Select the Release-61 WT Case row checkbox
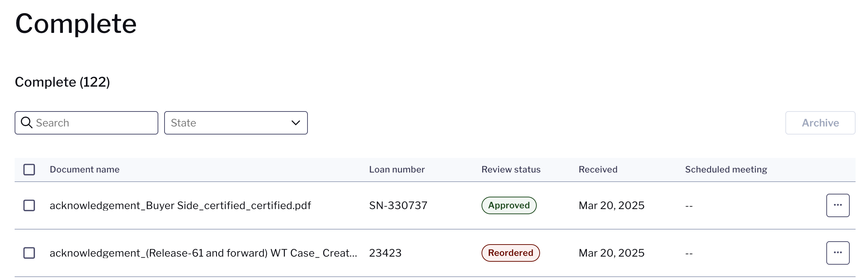This screenshot has height=280, width=868. pyautogui.click(x=29, y=253)
